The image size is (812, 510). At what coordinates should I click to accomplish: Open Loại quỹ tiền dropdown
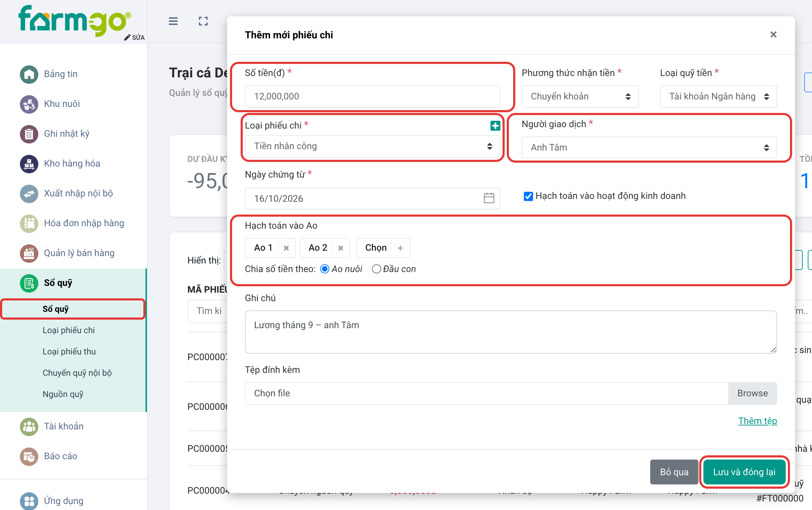click(x=718, y=96)
